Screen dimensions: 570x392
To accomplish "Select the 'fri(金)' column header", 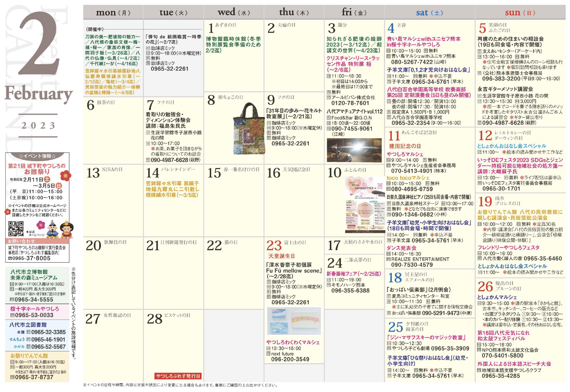I will pyautogui.click(x=354, y=12).
